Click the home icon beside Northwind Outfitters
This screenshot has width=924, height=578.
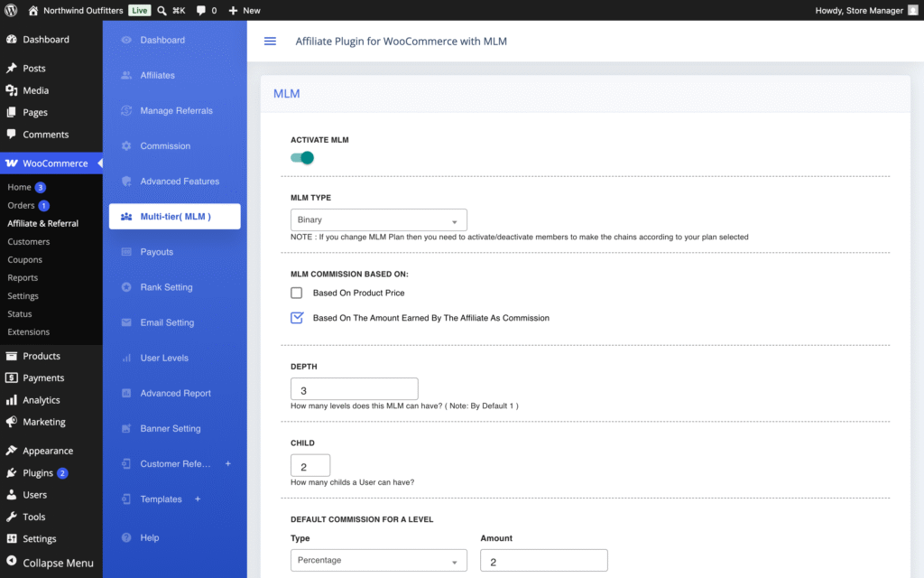coord(33,11)
